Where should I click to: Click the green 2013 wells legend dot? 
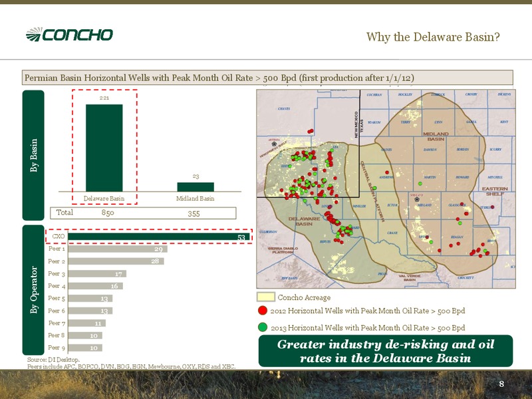point(263,327)
